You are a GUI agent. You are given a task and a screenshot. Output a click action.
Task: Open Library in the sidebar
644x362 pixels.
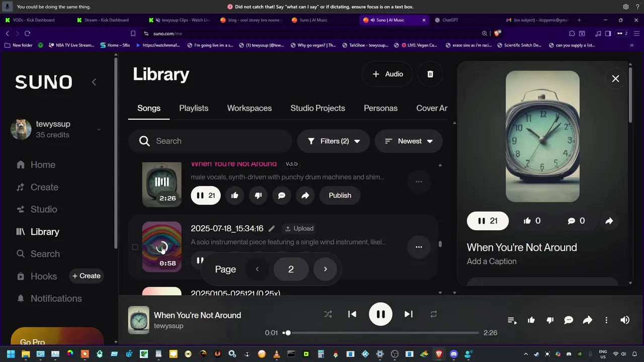click(38, 232)
